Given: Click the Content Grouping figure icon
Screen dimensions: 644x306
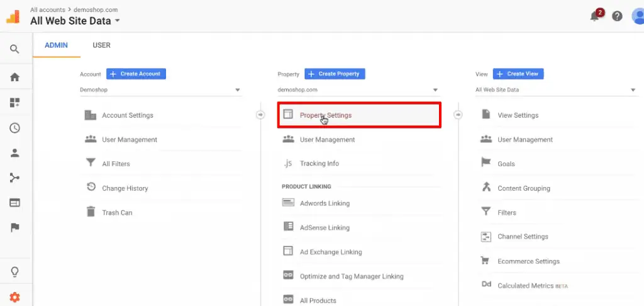Looking at the screenshot, I should tap(486, 188).
